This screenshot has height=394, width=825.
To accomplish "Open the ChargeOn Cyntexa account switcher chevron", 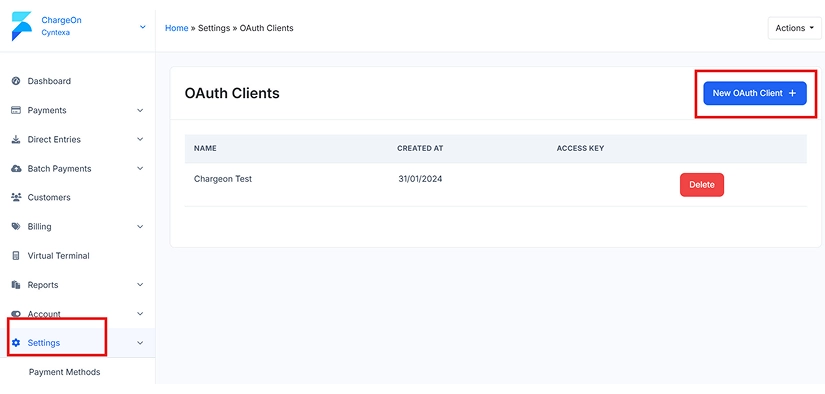I will click(143, 27).
